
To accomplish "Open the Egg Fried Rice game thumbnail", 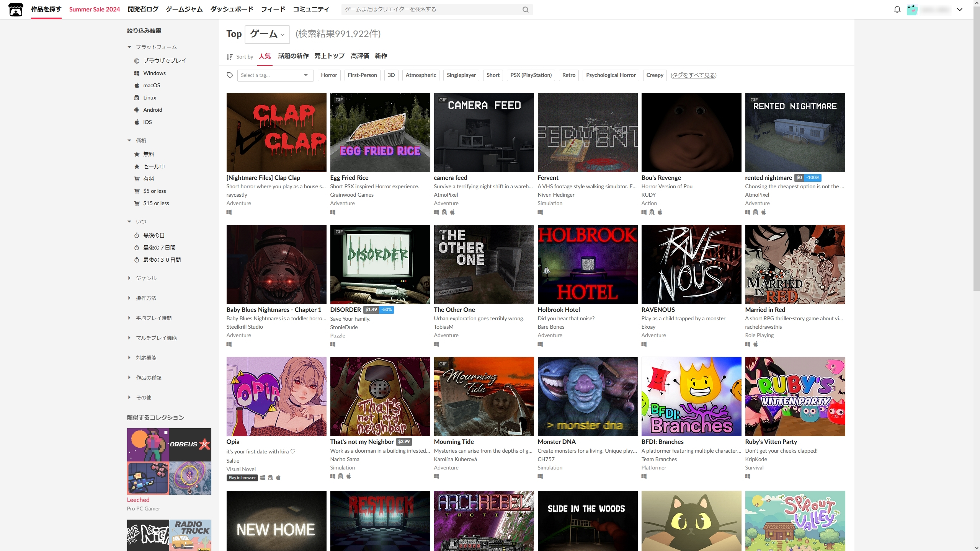I will (380, 132).
